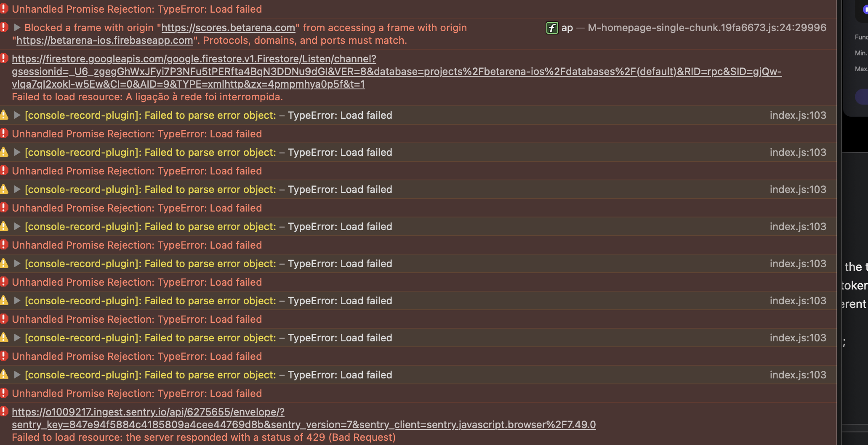Jump to the index.js:103 source location
The width and height of the screenshot is (868, 445).
point(798,115)
